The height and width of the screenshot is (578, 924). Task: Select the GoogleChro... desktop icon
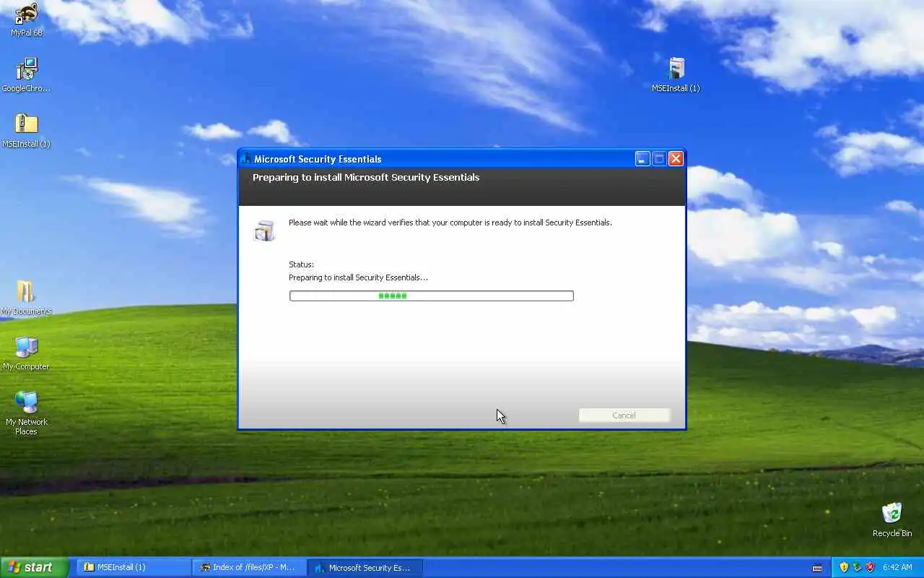pyautogui.click(x=27, y=75)
